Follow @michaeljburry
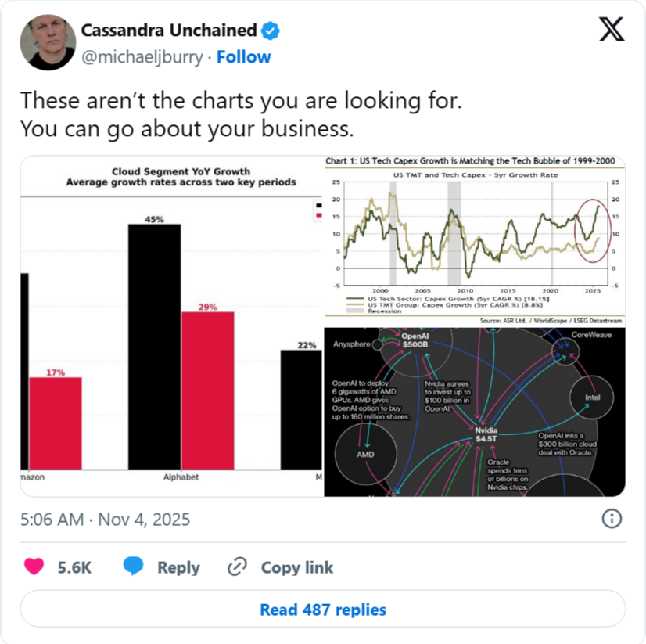This screenshot has height=644, width=646. [243, 57]
